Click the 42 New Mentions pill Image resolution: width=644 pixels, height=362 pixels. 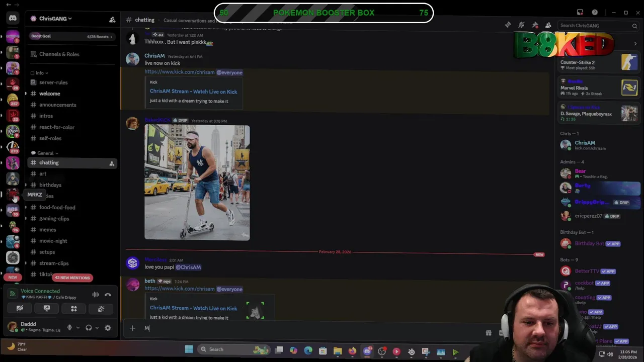point(72,278)
